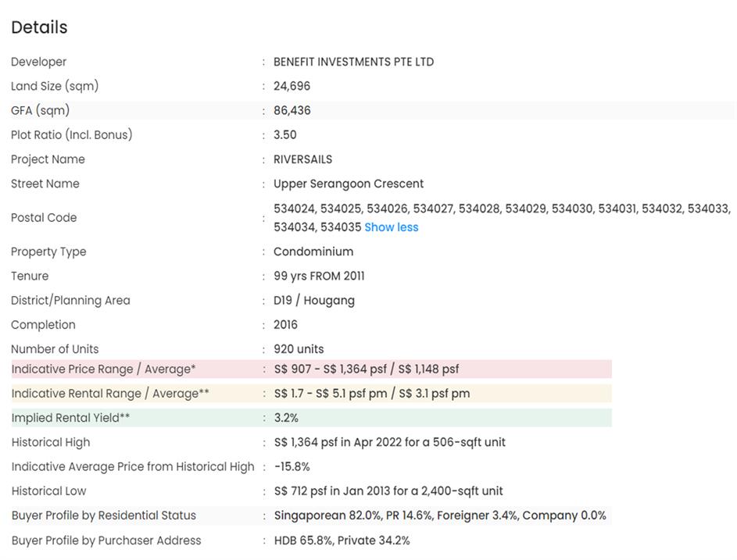Image resolution: width=737 pixels, height=560 pixels.
Task: Click the Plot Ratio value 3.50
Action: coord(284,134)
